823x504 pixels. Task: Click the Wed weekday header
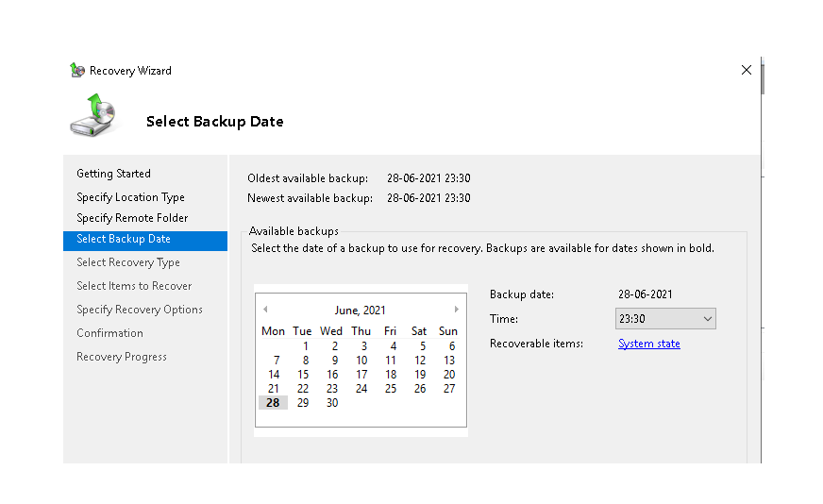tap(331, 331)
